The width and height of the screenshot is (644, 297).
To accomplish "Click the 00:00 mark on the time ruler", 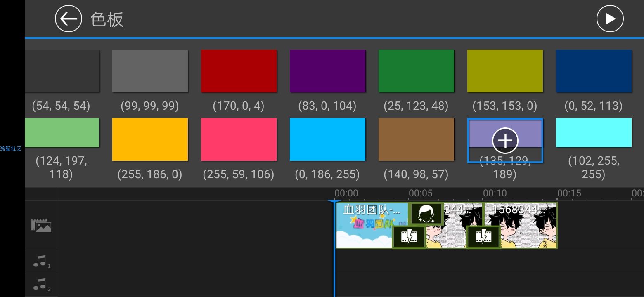I will (x=346, y=193).
